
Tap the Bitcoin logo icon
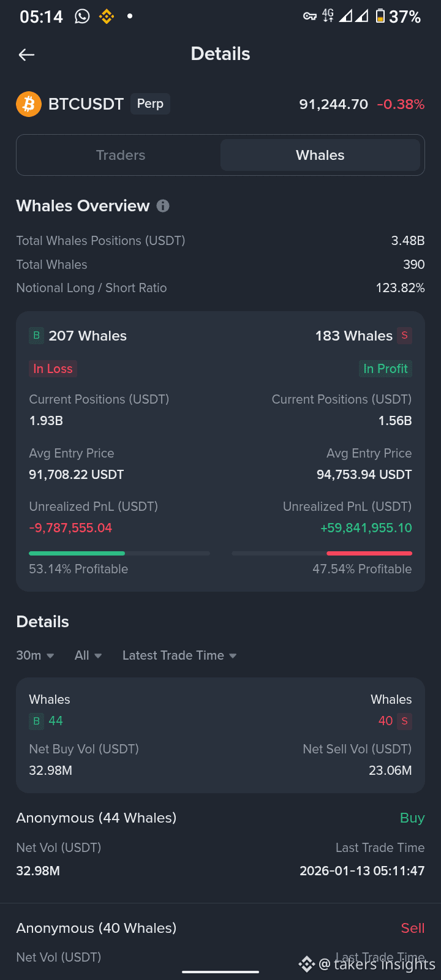29,104
